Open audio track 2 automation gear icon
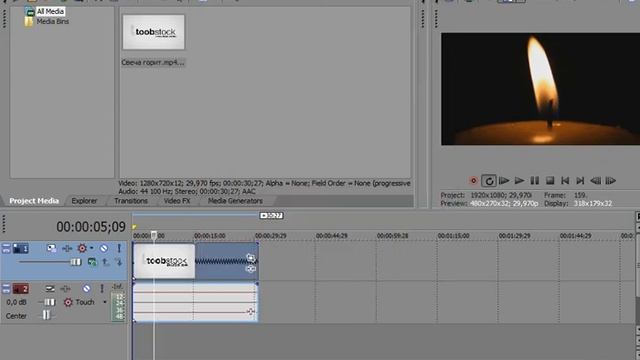 click(x=68, y=302)
